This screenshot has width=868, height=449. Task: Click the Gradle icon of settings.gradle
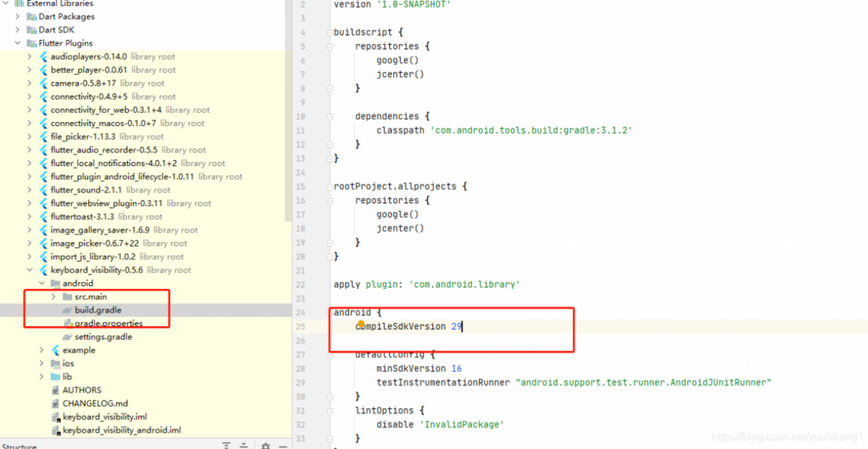68,337
